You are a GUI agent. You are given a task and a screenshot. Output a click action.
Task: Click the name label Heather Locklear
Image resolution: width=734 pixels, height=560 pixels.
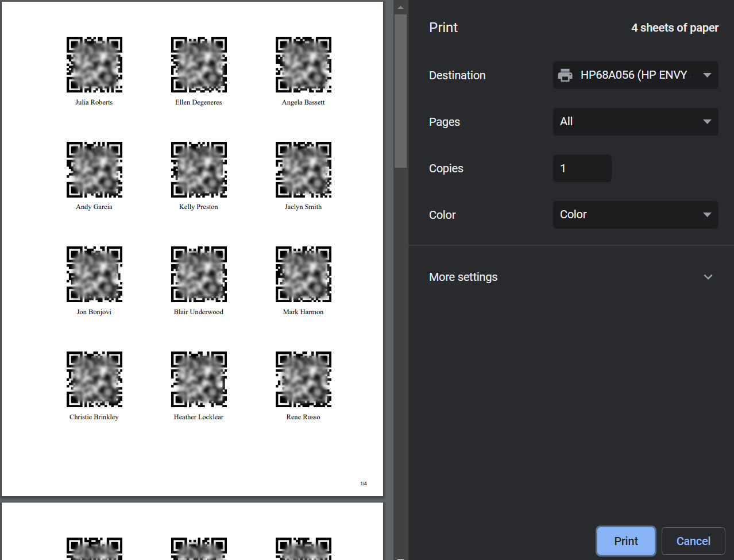coord(199,417)
